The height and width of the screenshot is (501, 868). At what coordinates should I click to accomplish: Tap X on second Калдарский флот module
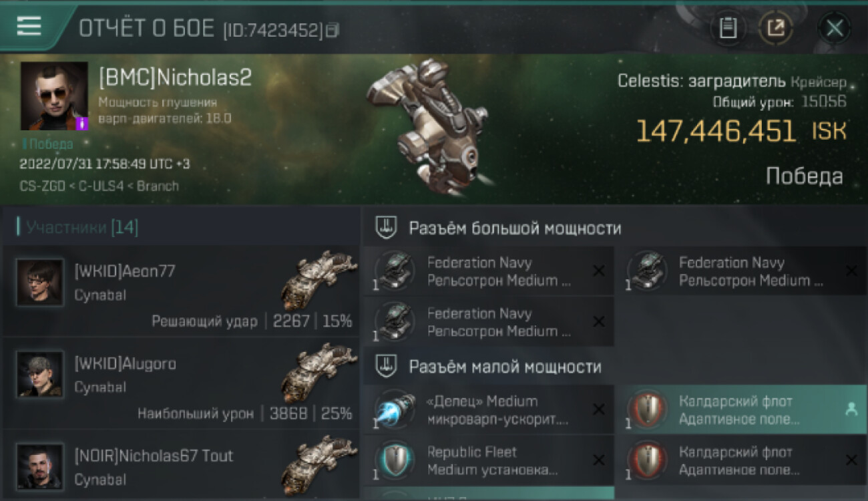tap(851, 460)
